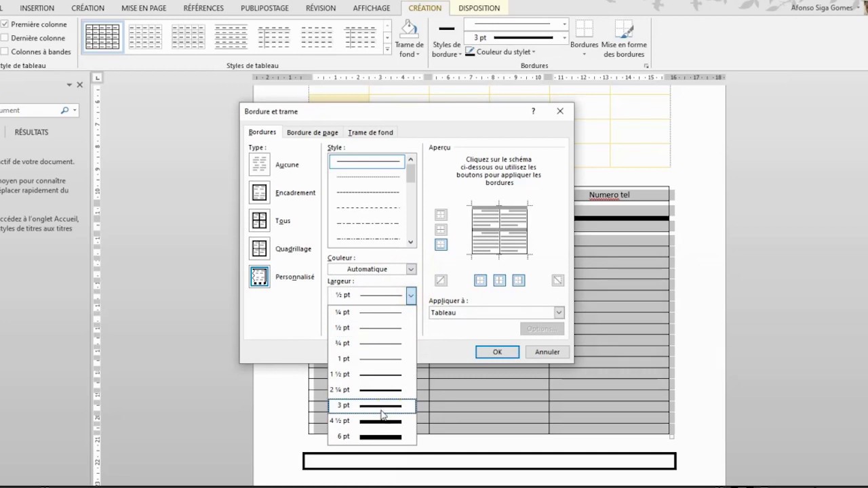Open the Largeur dropdown arrow
The width and height of the screenshot is (868, 488).
(x=411, y=295)
